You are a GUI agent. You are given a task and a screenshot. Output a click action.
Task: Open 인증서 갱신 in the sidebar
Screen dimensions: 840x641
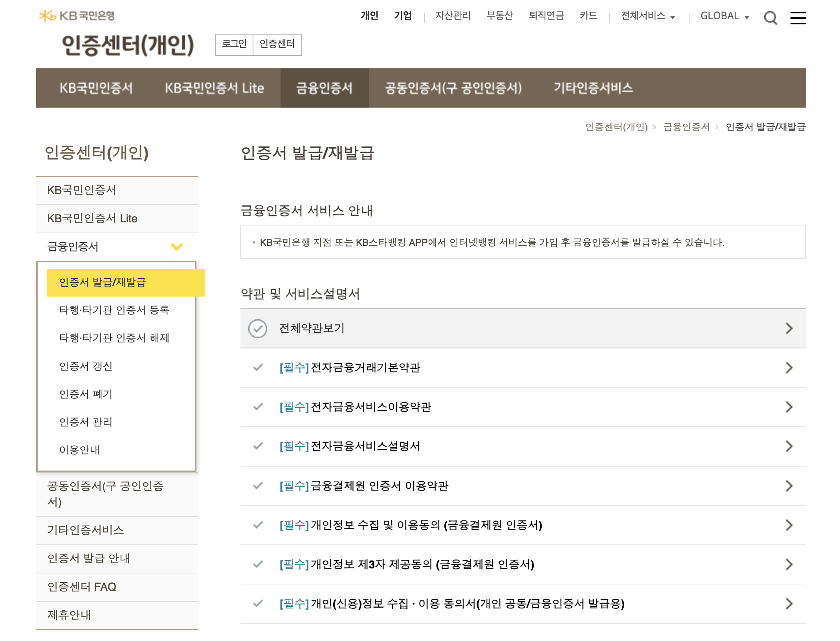86,366
